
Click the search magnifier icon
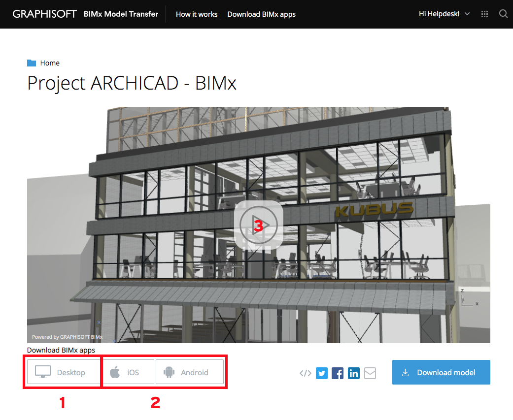click(503, 14)
